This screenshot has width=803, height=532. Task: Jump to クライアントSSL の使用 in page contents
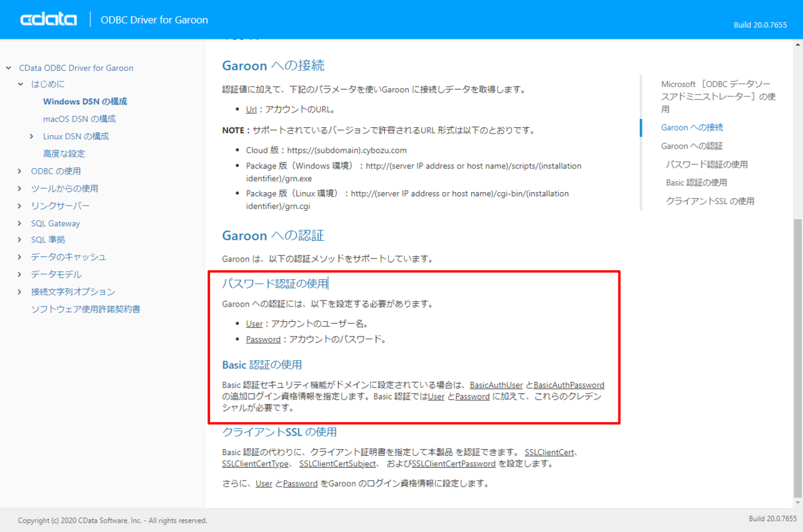click(x=710, y=201)
